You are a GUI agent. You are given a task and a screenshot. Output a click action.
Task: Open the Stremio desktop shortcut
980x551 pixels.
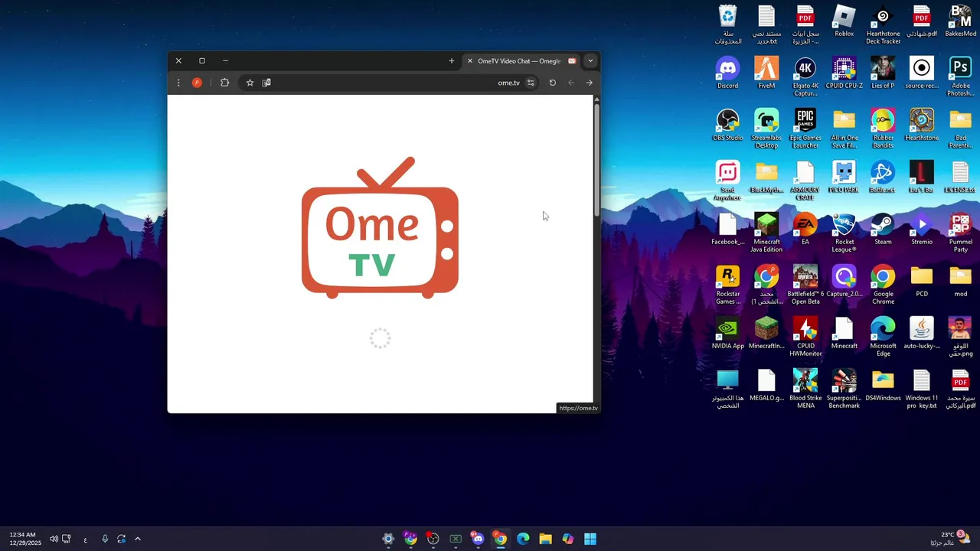click(922, 230)
